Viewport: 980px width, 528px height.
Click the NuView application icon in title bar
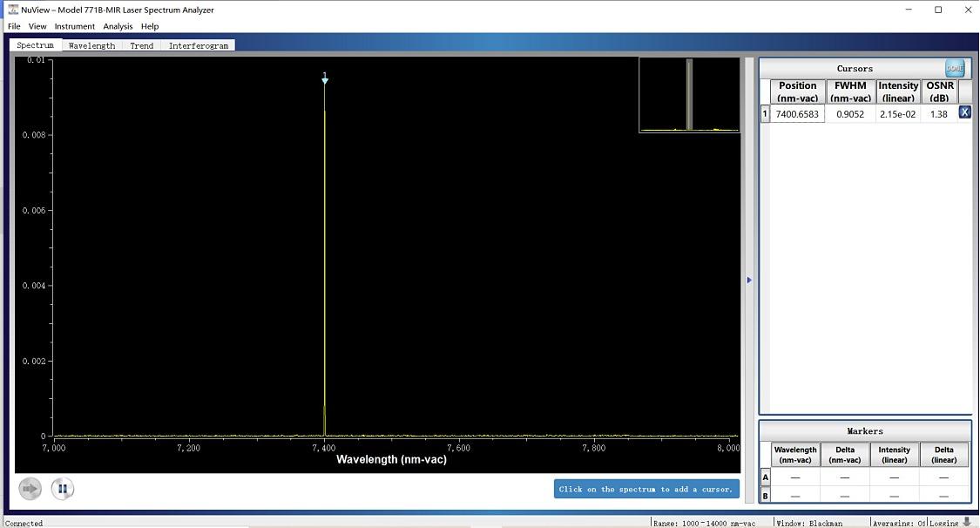[13, 10]
